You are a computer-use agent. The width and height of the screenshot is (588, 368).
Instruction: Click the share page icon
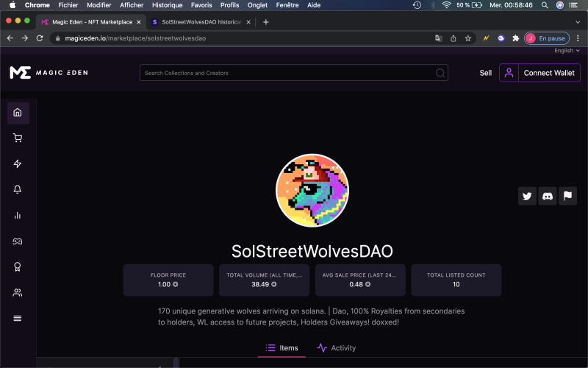(x=453, y=38)
